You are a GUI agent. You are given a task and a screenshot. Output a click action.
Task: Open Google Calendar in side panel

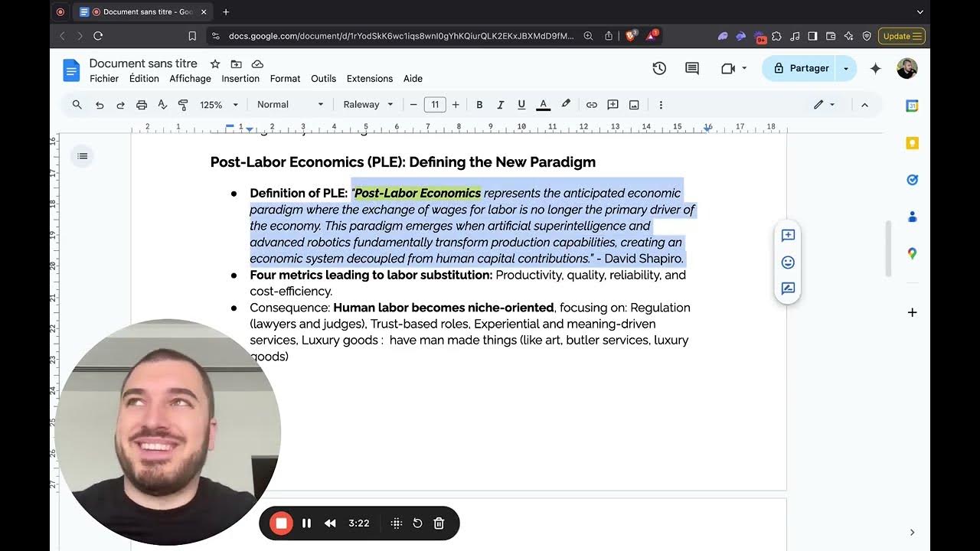tap(912, 106)
